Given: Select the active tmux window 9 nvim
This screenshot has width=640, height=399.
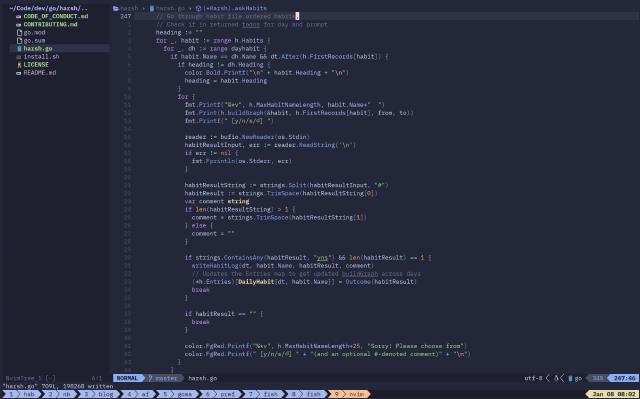Looking at the screenshot, I should coord(349,394).
